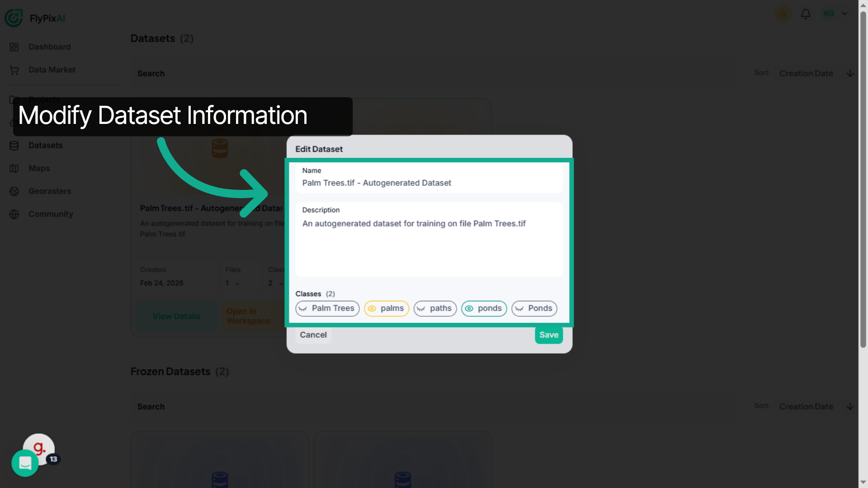Toggle visibility of paths class

coord(435,308)
